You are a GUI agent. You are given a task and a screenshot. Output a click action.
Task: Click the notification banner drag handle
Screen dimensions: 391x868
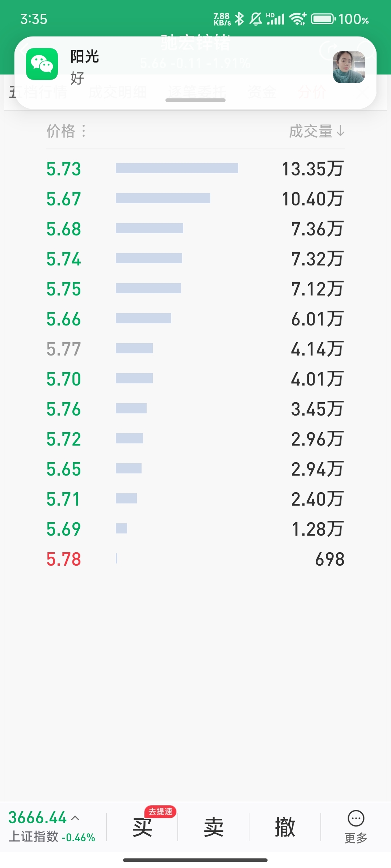tap(195, 100)
